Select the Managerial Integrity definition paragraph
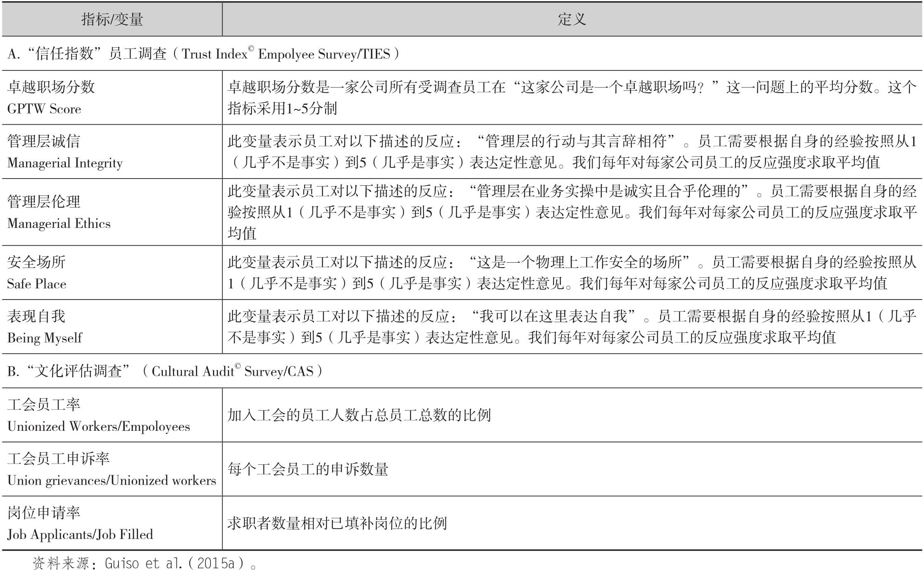The image size is (924, 570). click(571, 152)
